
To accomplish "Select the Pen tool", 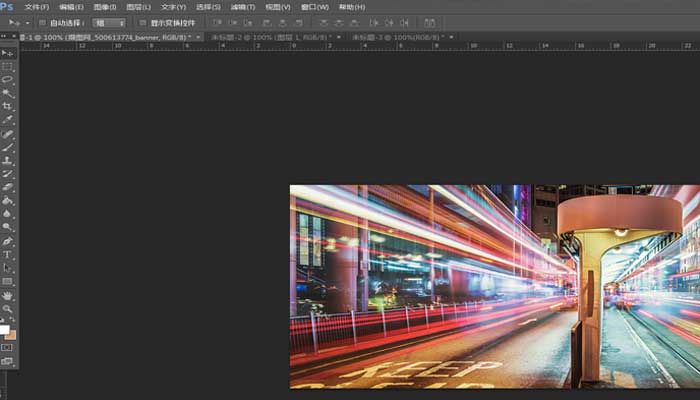I will 7,241.
